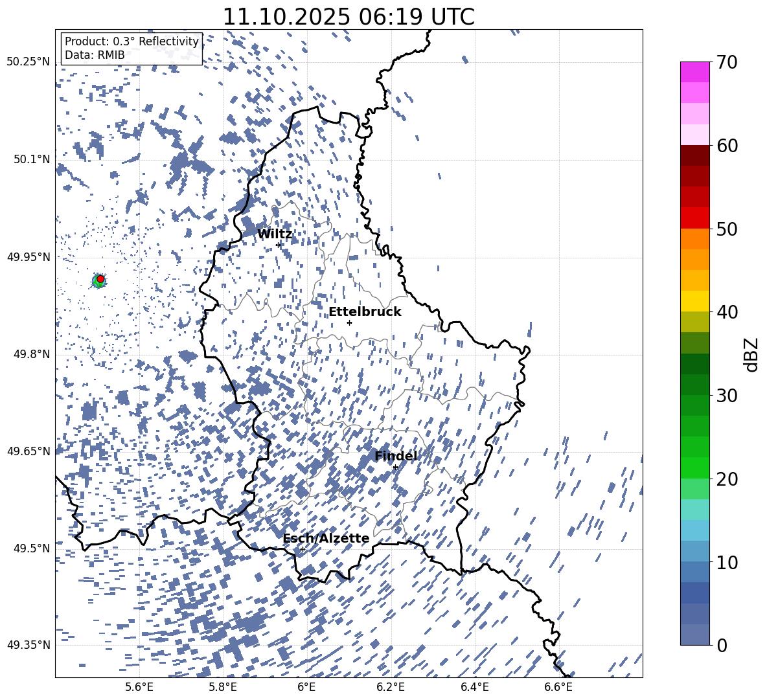This screenshot has height=700, width=767.
Task: Click the dark red 60 dBZ colorbar segment
Action: pyautogui.click(x=694, y=155)
